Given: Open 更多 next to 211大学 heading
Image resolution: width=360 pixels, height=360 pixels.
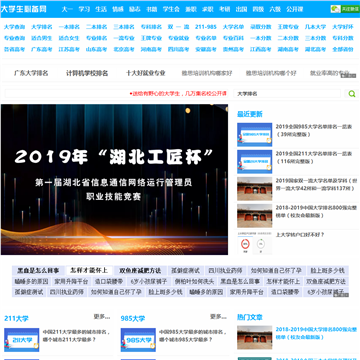Looking at the screenshot, I should (102, 317).
